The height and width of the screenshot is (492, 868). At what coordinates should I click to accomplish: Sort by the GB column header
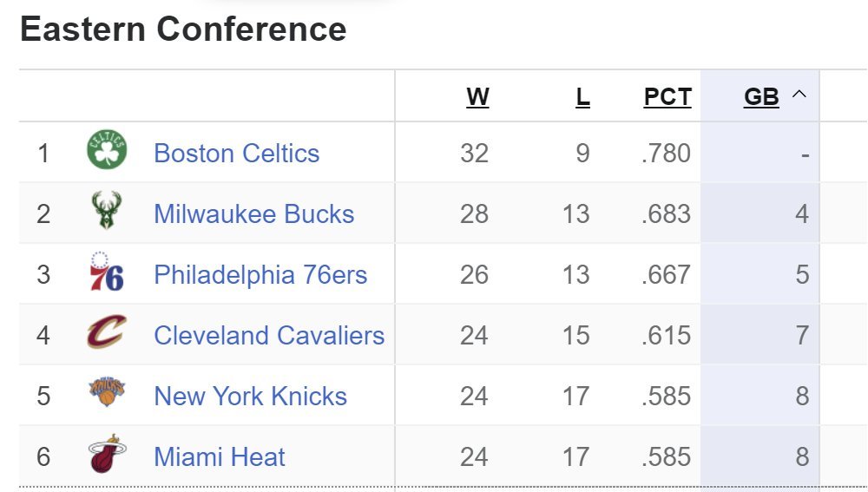(x=761, y=97)
